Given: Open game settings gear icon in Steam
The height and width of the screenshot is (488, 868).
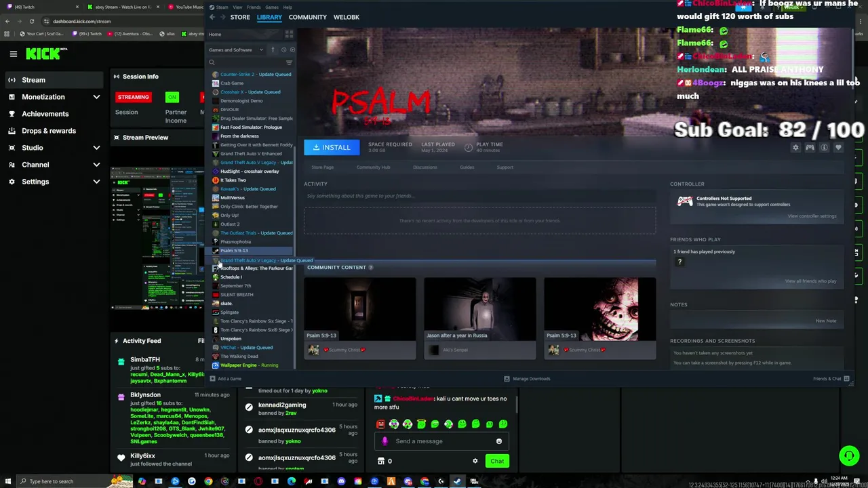Looking at the screenshot, I should [795, 147].
